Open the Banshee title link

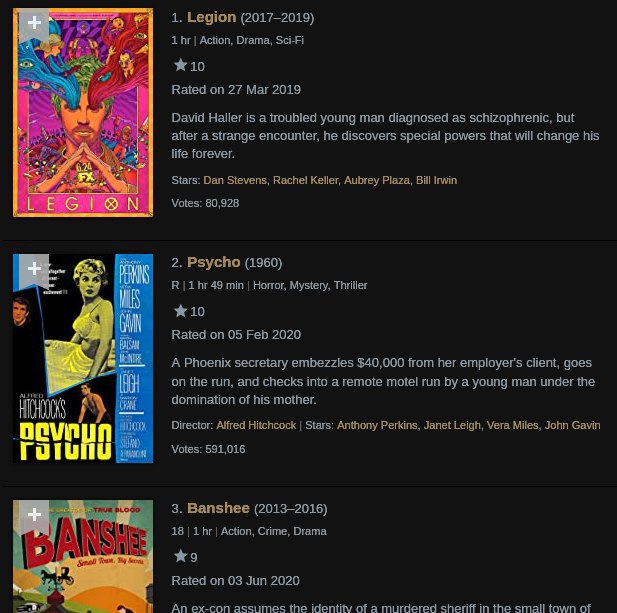click(218, 508)
